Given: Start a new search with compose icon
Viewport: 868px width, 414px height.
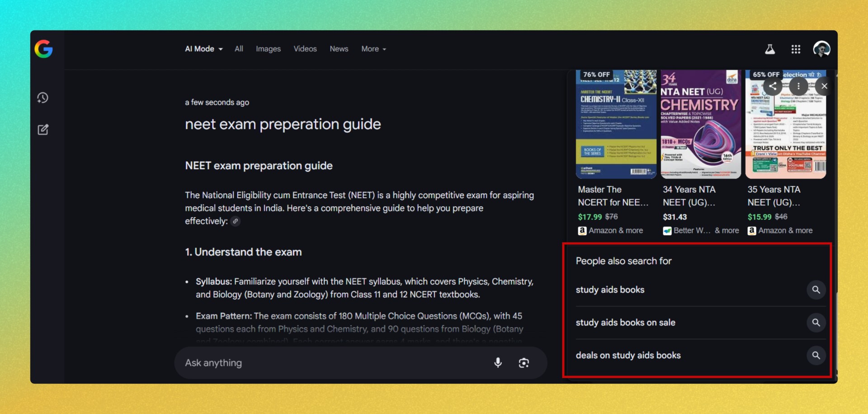Looking at the screenshot, I should pos(43,130).
